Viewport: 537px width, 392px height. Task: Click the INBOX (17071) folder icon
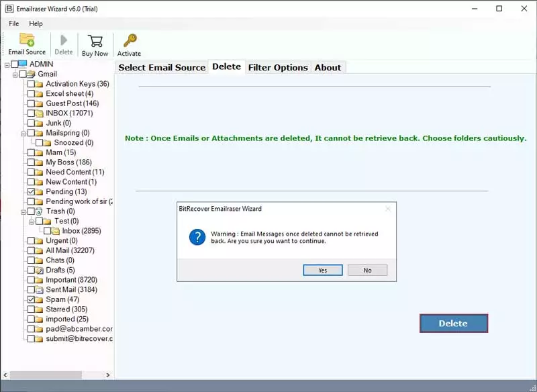click(39, 113)
